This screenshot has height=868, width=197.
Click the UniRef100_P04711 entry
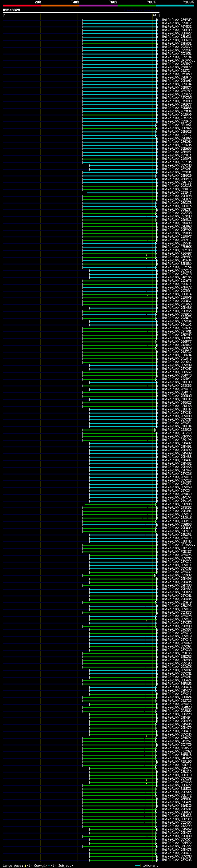coord(177,765)
